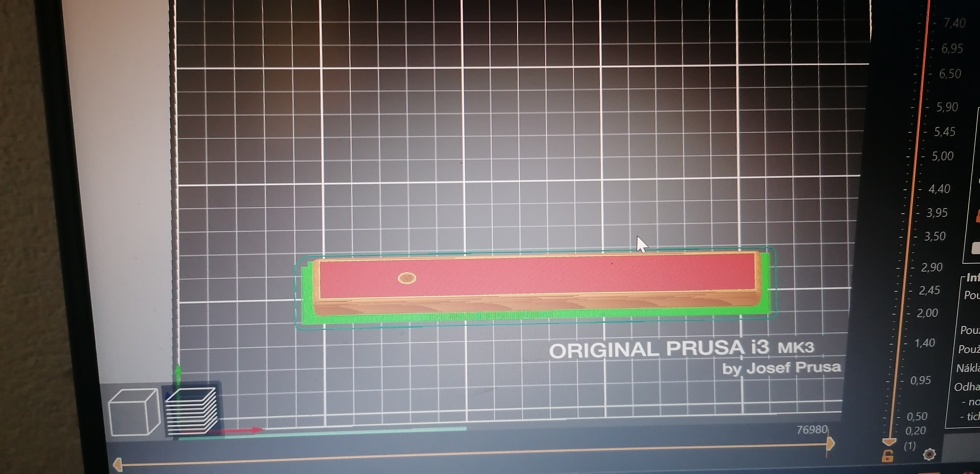Jump to layer height 5,90 on ruler

click(x=947, y=107)
